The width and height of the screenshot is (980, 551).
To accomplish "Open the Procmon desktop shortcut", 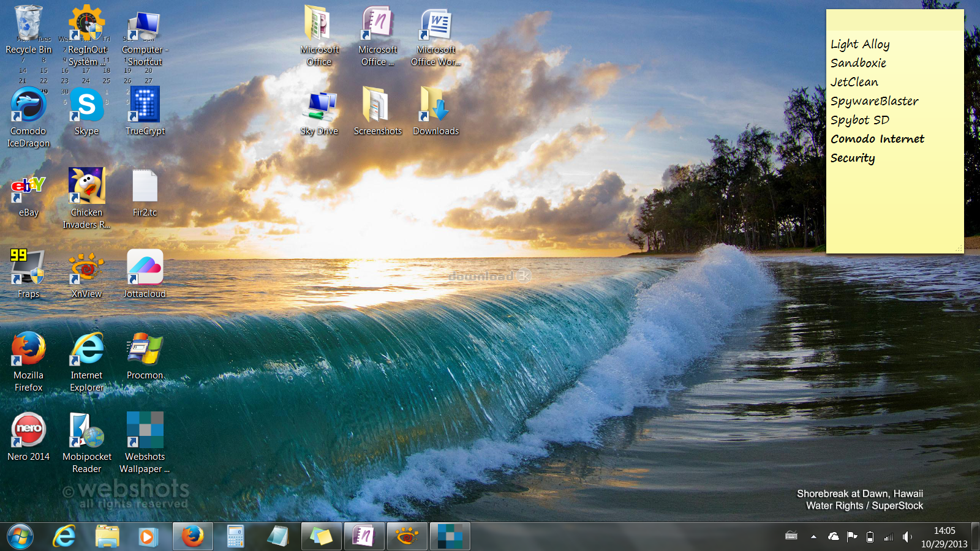I will 145,350.
